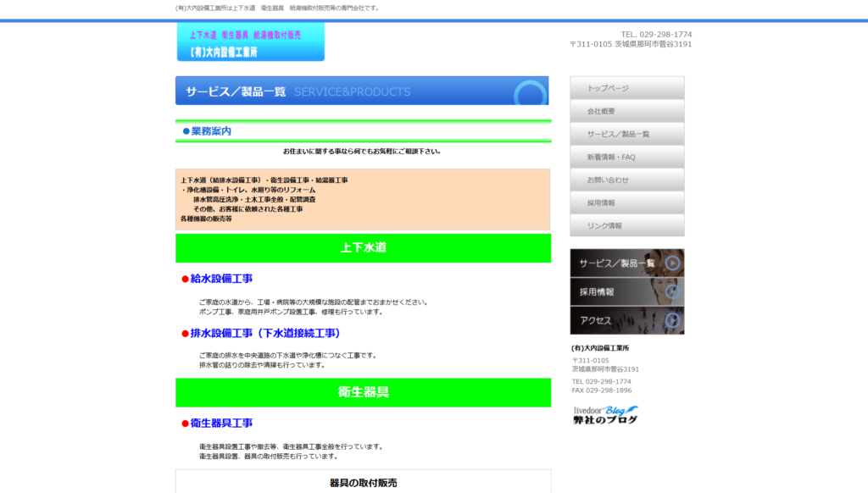Open 会社概要 in the side menu
Viewport: 868px width, 493px height.
627,111
